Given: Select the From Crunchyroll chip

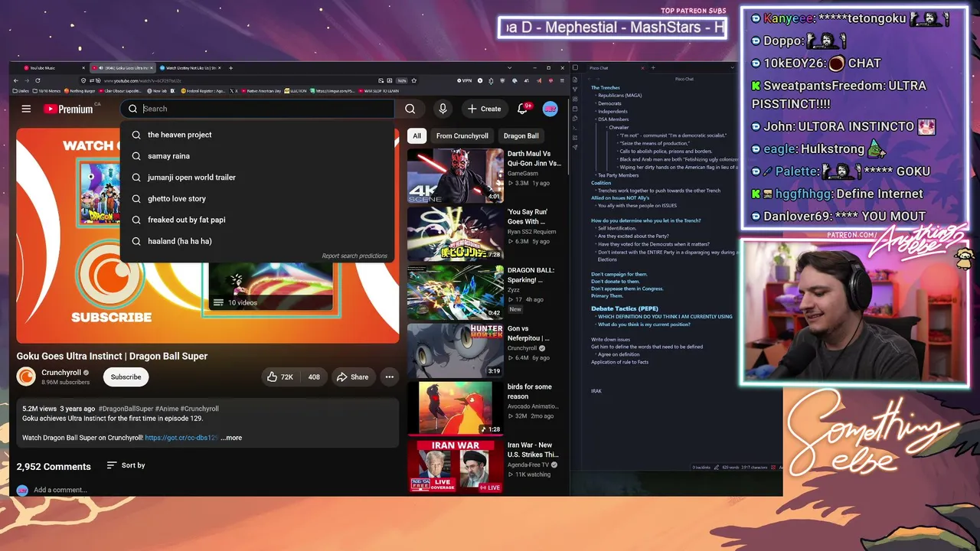Looking at the screenshot, I should 462,135.
